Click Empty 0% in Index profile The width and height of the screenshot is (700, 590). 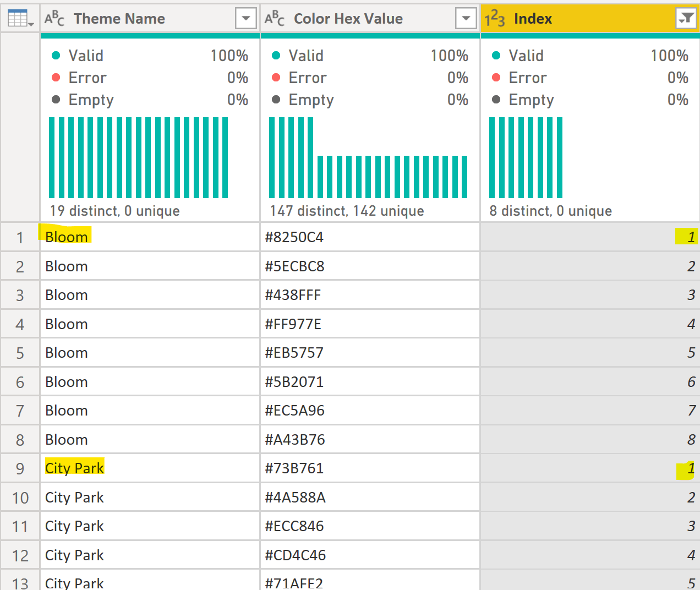coord(590,100)
